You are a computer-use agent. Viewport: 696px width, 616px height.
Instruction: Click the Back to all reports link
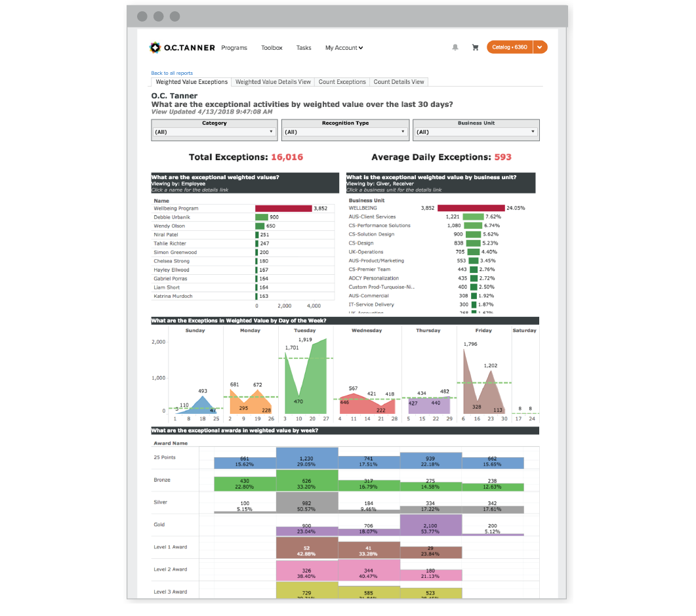click(172, 73)
